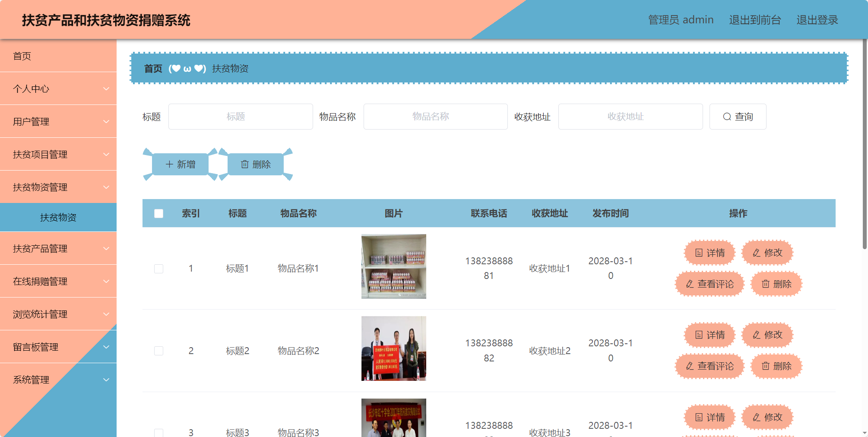868x437 pixels.
Task: Click 联系电话 column header
Action: 489,213
